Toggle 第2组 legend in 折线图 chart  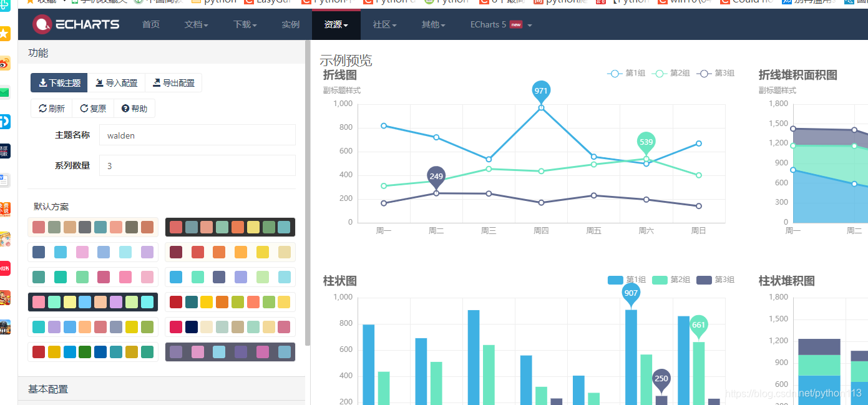pyautogui.click(x=671, y=74)
